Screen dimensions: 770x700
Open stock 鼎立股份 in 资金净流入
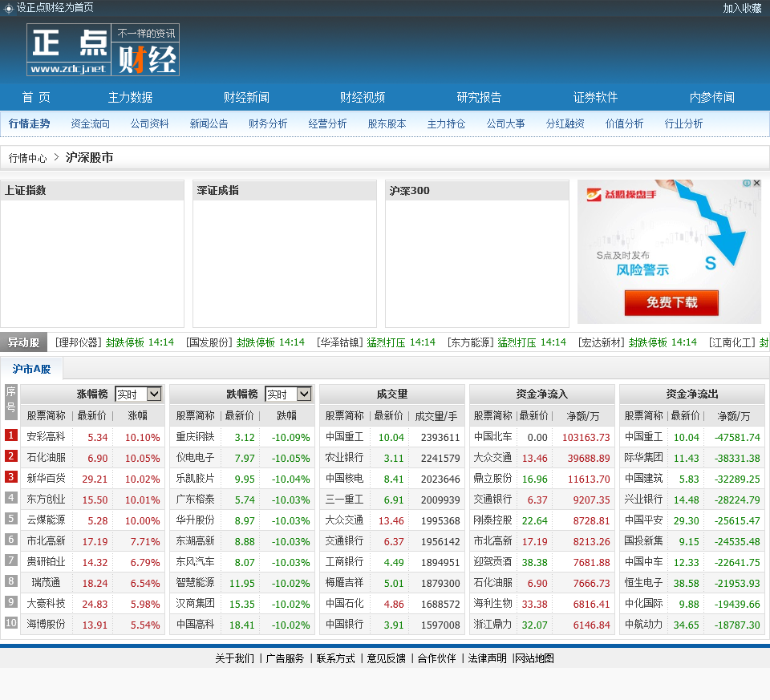click(x=493, y=479)
